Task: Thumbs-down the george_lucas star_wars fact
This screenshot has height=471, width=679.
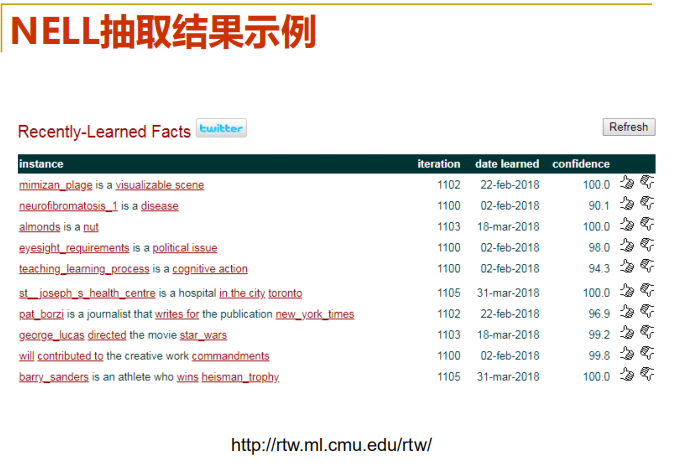Action: point(647,333)
